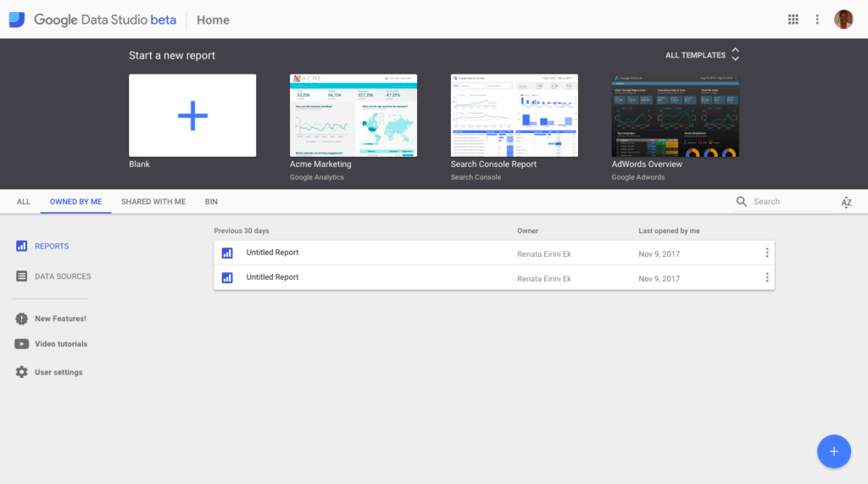Click the ALL TEMPLATES label
This screenshot has height=484, width=868.
[x=695, y=55]
